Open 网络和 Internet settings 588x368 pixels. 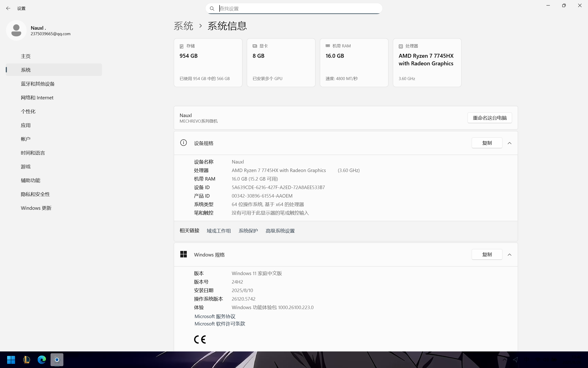(x=54, y=98)
